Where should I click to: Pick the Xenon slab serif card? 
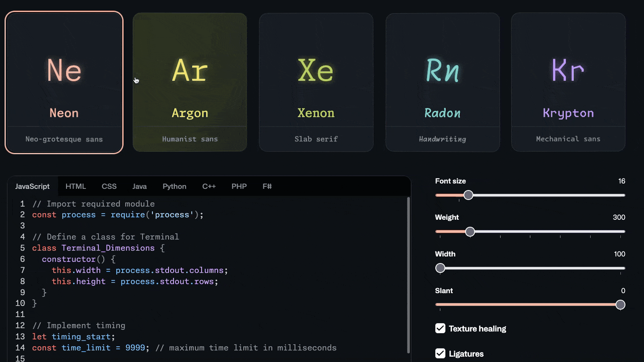tap(316, 82)
